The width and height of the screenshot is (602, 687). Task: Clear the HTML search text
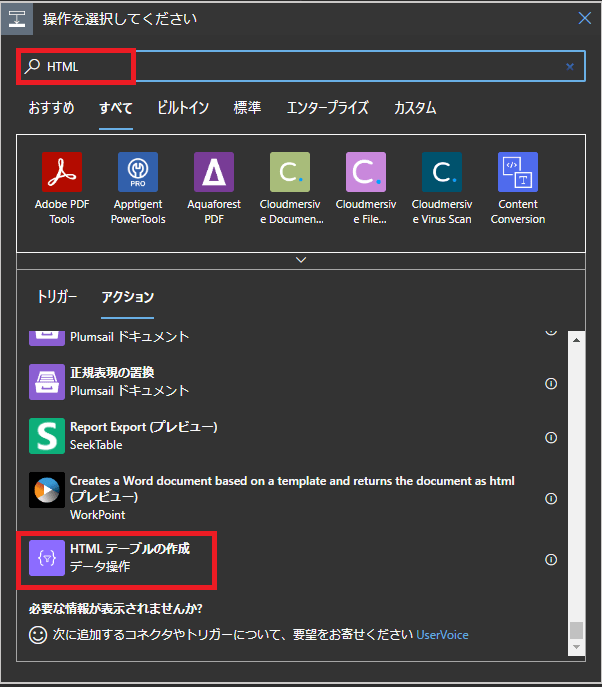click(570, 67)
